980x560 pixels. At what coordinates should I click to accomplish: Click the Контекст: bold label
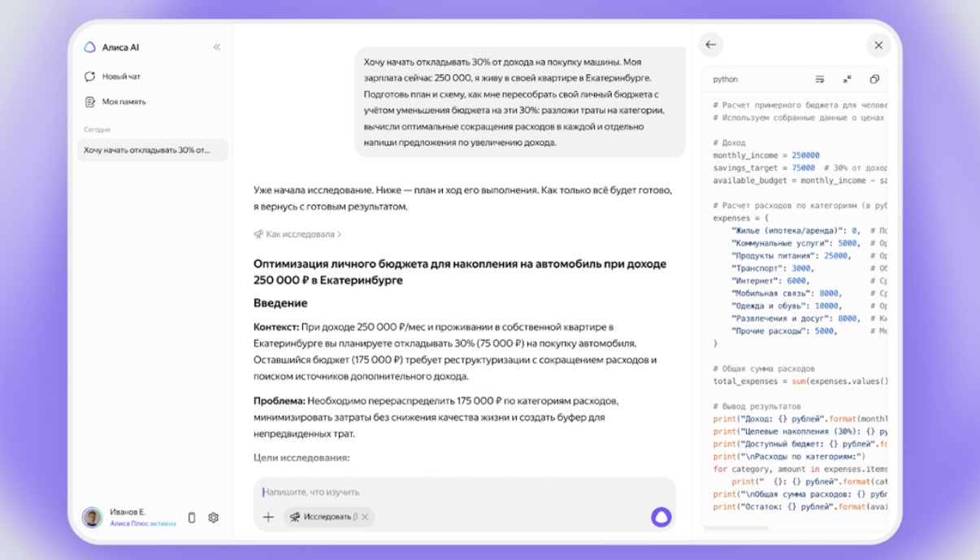click(x=275, y=327)
